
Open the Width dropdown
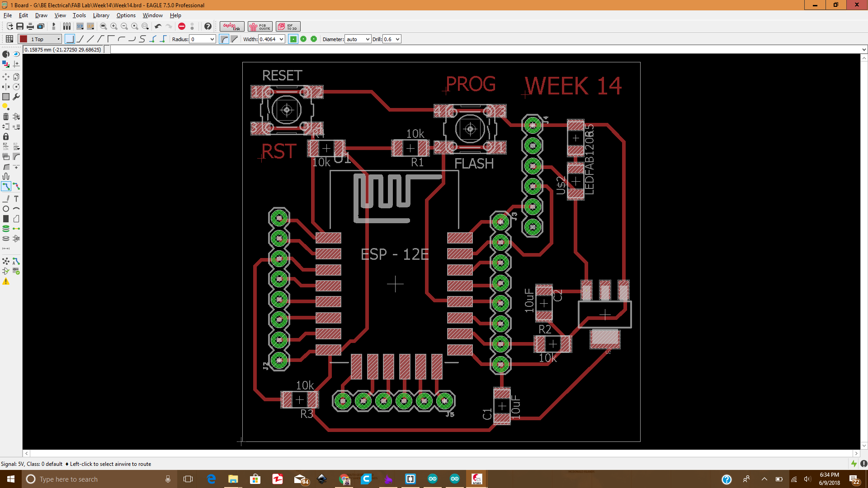(281, 39)
